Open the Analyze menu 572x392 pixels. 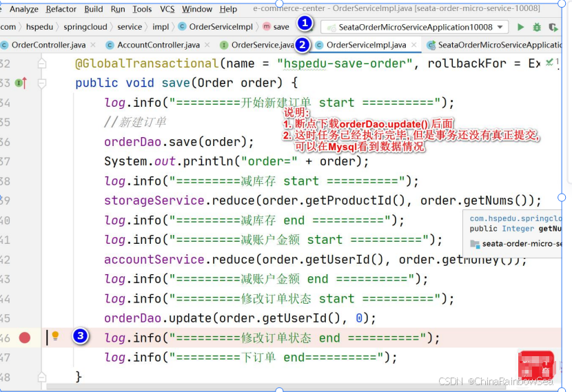click(x=23, y=9)
